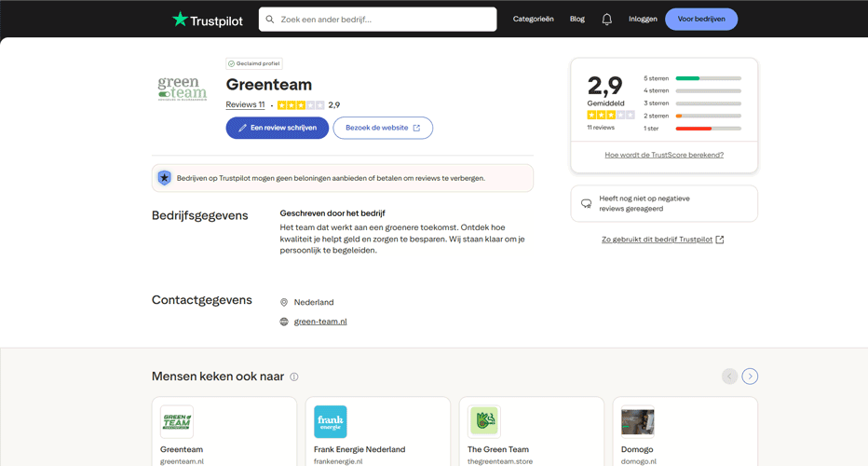Viewport: 868px width, 466px height.
Task: Show next suggested companies with right arrow
Action: point(750,377)
